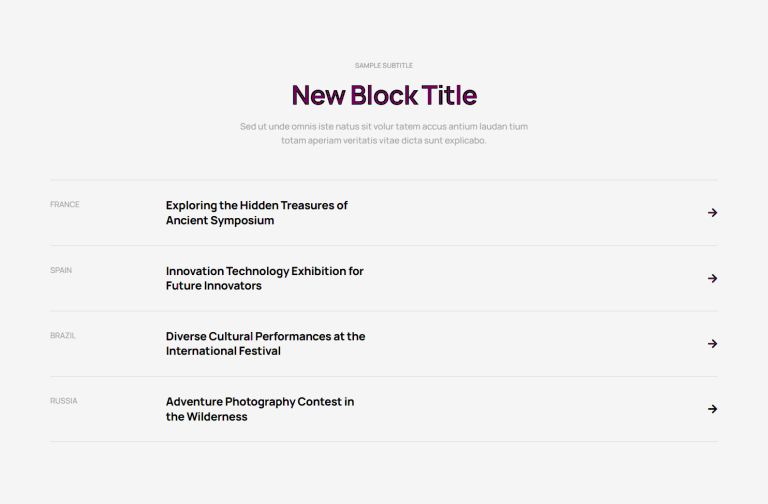
Task: Select the RUSSIA country label
Action: point(64,401)
